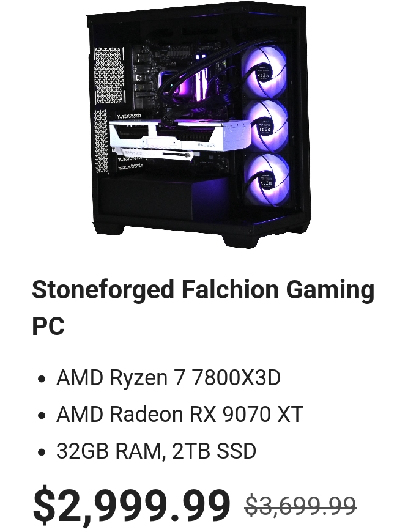Open the Stoneforged Falchion Gaming PC title link
397x532 pixels.
(x=203, y=308)
